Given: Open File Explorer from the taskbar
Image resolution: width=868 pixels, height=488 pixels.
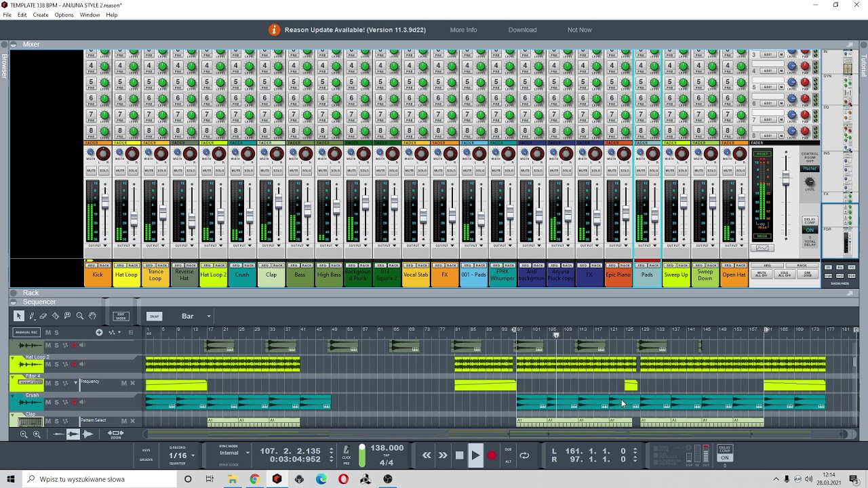Looking at the screenshot, I should [232, 479].
